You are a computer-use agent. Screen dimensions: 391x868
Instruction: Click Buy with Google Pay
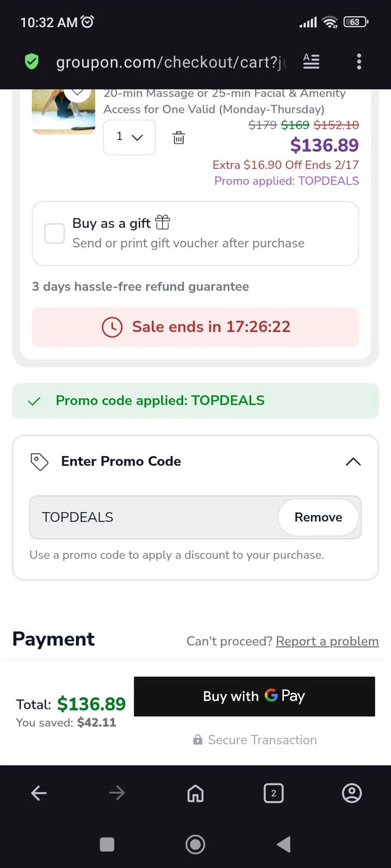pos(254,696)
